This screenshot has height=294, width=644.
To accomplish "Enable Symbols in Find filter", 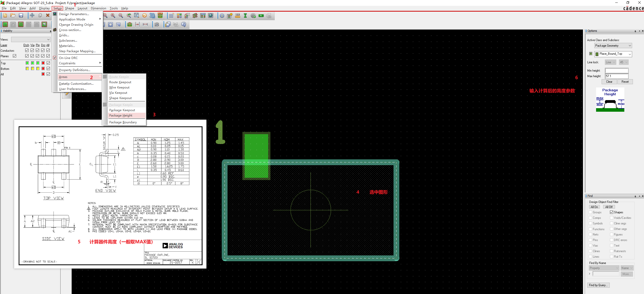I will pos(591,223).
